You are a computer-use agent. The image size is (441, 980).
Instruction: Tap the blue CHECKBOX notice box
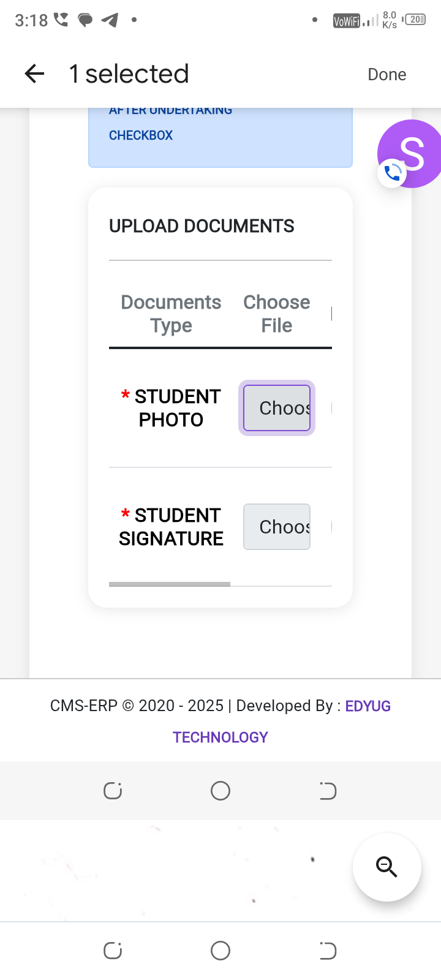(x=221, y=137)
